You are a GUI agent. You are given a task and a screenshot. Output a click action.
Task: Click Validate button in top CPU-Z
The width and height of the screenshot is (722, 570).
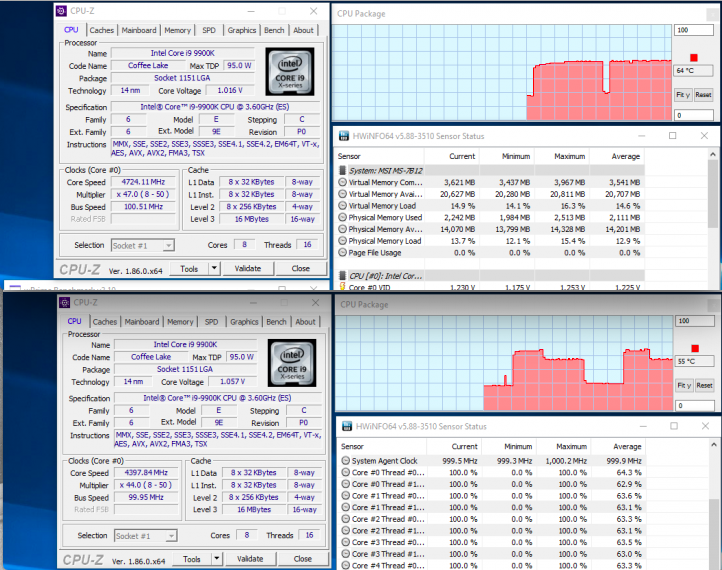click(x=248, y=268)
